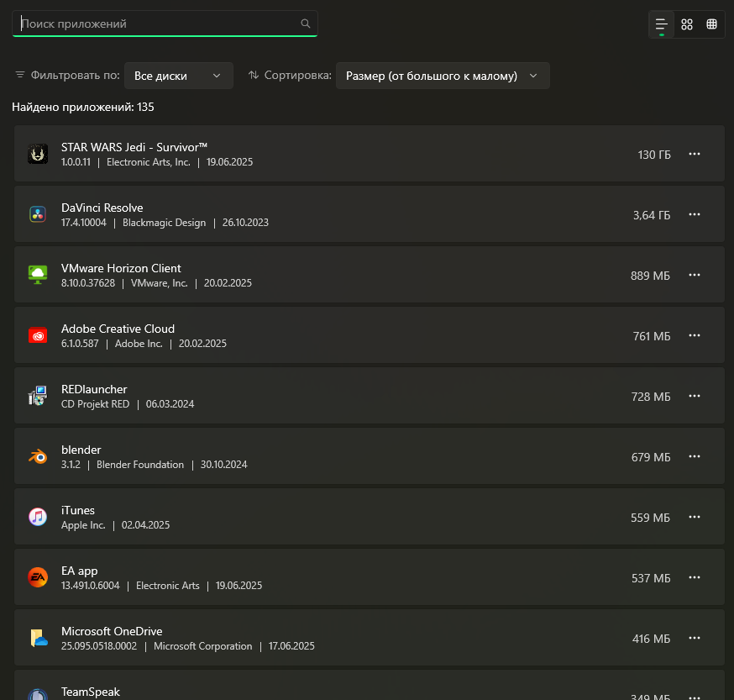This screenshot has width=734, height=700.
Task: Click the sort arrows icon beside Сортировка
Action: point(254,75)
